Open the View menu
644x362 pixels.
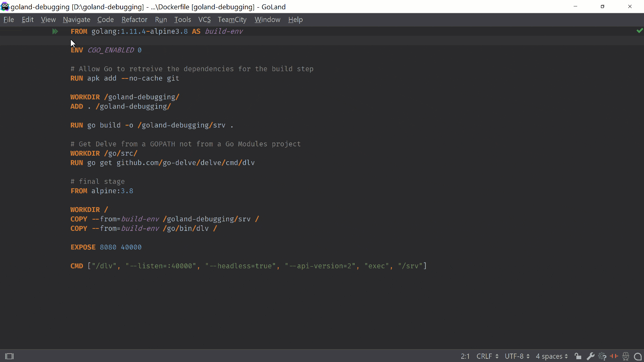(x=48, y=20)
